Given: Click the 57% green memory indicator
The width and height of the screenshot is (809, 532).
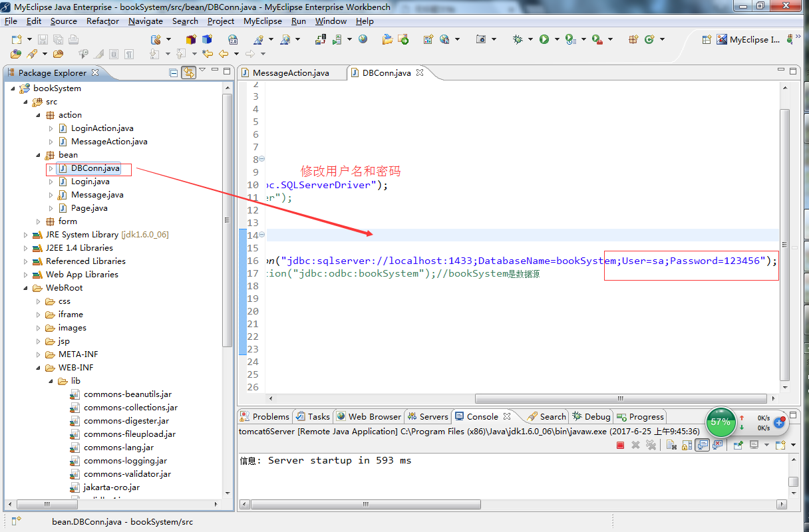Looking at the screenshot, I should [x=721, y=422].
